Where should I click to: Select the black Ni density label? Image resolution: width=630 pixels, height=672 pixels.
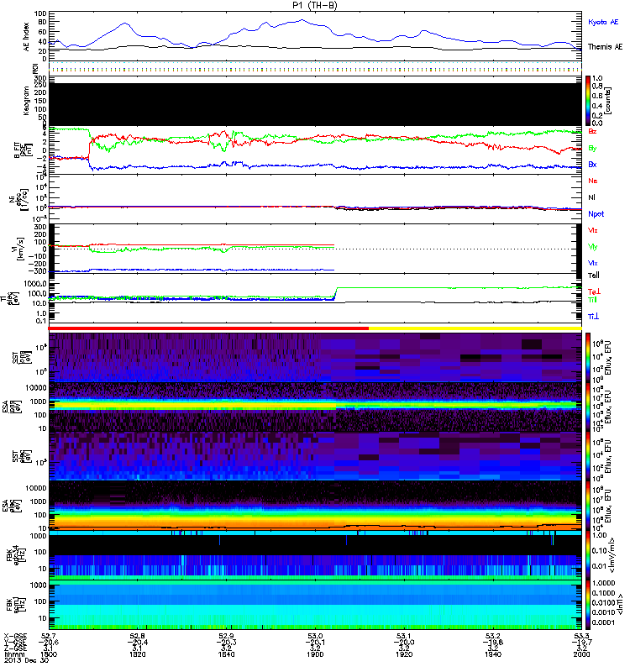[x=591, y=197]
